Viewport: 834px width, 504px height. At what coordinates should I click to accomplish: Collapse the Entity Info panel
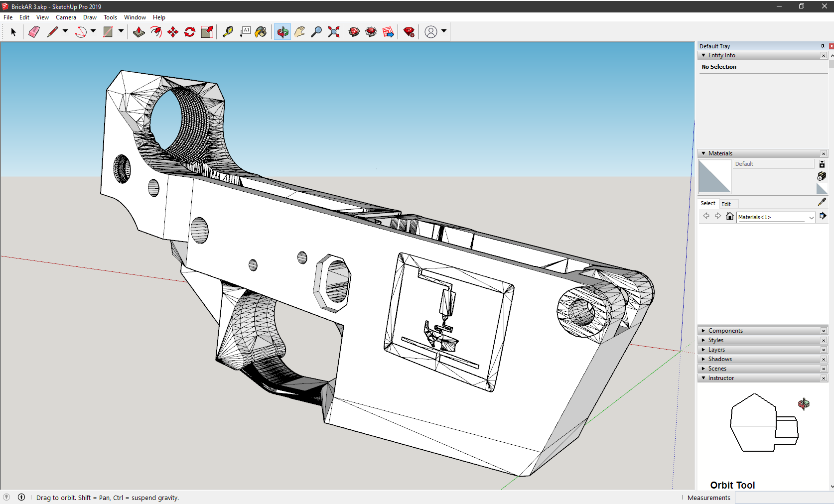[x=703, y=55]
